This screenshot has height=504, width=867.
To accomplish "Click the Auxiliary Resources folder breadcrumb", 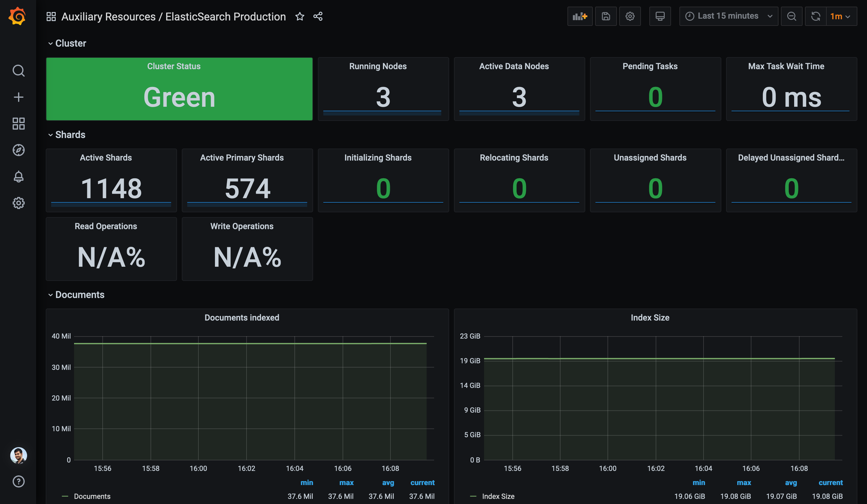I will [x=108, y=17].
